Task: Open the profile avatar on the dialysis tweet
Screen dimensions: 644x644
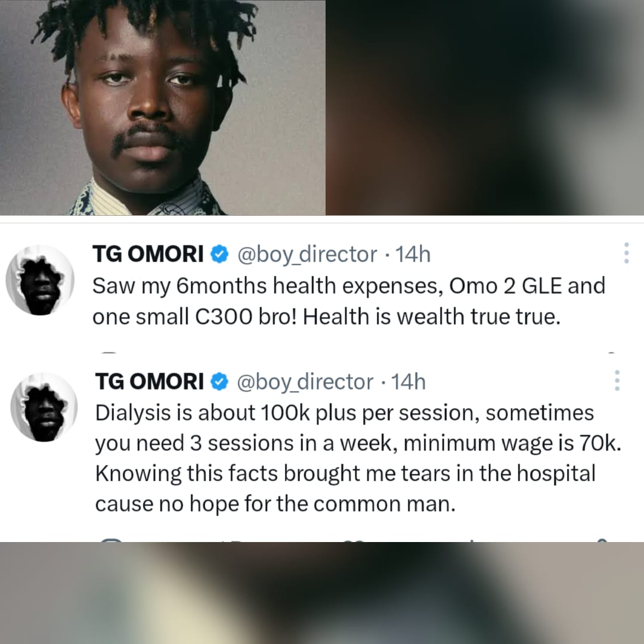Action: point(44,407)
